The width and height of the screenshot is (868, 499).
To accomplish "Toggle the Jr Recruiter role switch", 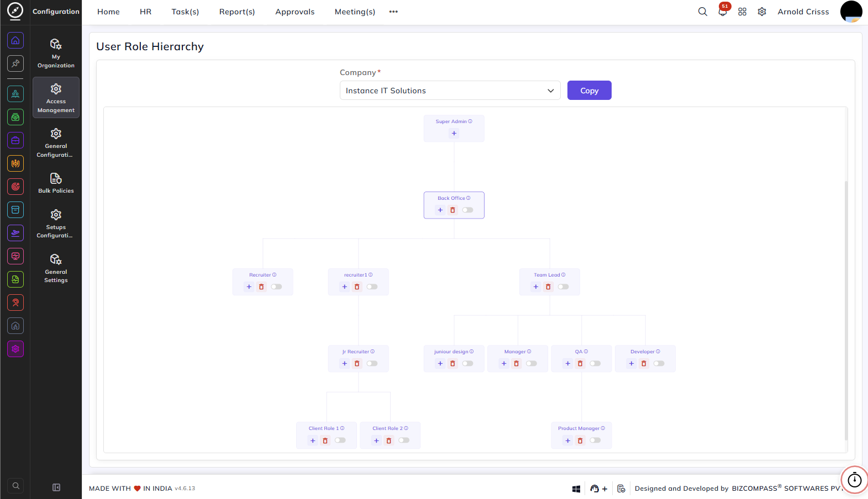I will coord(372,363).
